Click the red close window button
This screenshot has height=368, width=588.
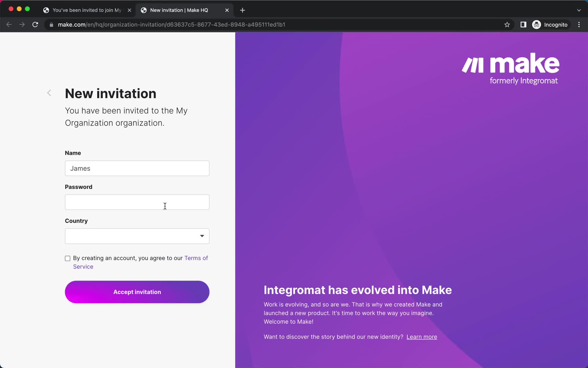pyautogui.click(x=11, y=9)
